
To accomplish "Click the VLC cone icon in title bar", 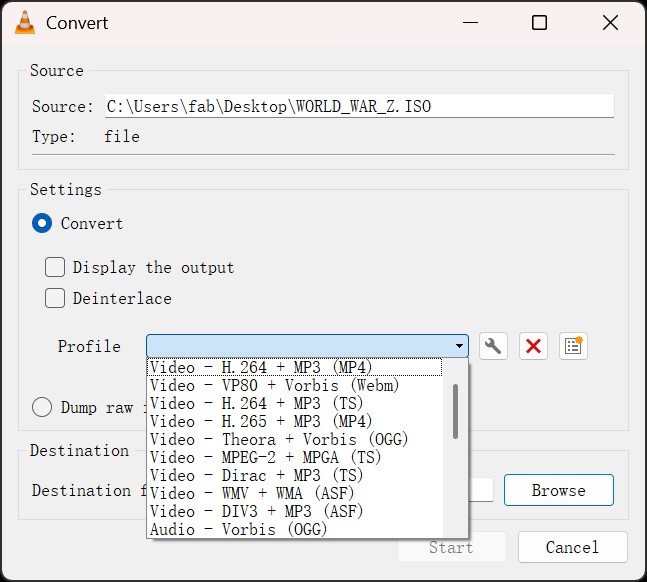I will (x=25, y=22).
